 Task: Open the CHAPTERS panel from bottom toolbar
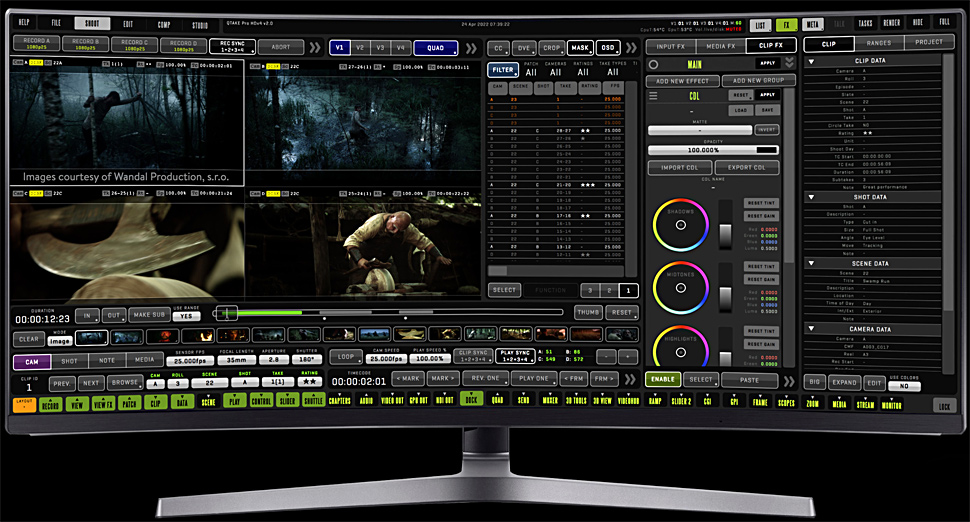click(x=339, y=402)
